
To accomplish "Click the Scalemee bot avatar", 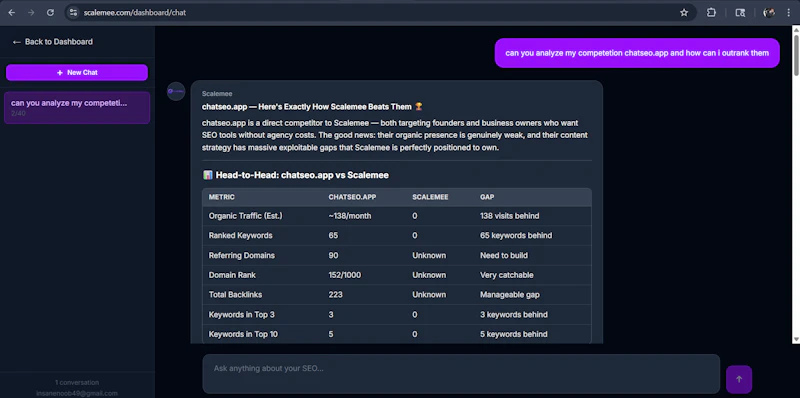I will [176, 91].
